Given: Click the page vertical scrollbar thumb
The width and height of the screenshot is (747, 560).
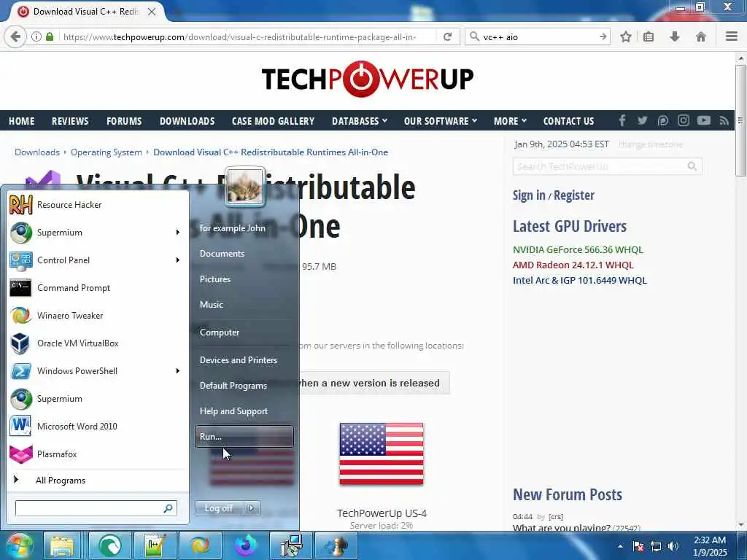Looking at the screenshot, I should (x=740, y=120).
